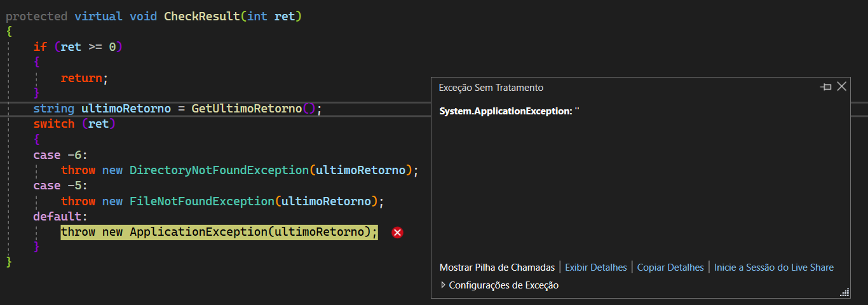
Task: Click the highlighted throw new ApplicationException line
Action: coord(219,232)
